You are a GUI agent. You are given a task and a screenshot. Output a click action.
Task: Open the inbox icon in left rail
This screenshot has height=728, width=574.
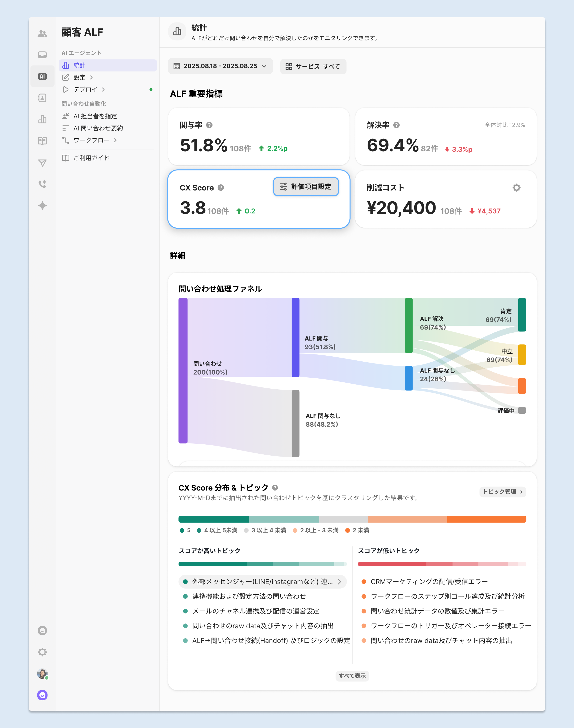(42, 55)
